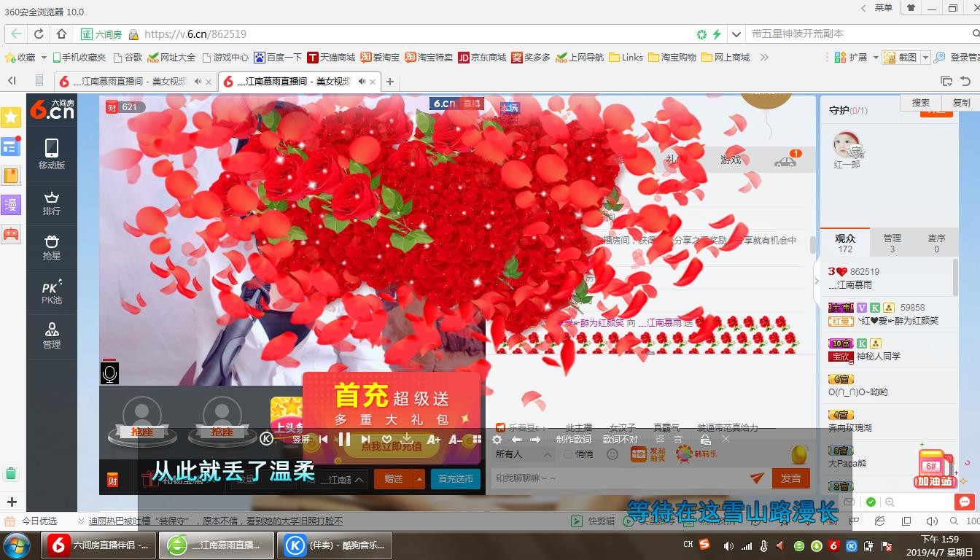Select user 奔向玫瑰湖 in audience list

pos(849,427)
